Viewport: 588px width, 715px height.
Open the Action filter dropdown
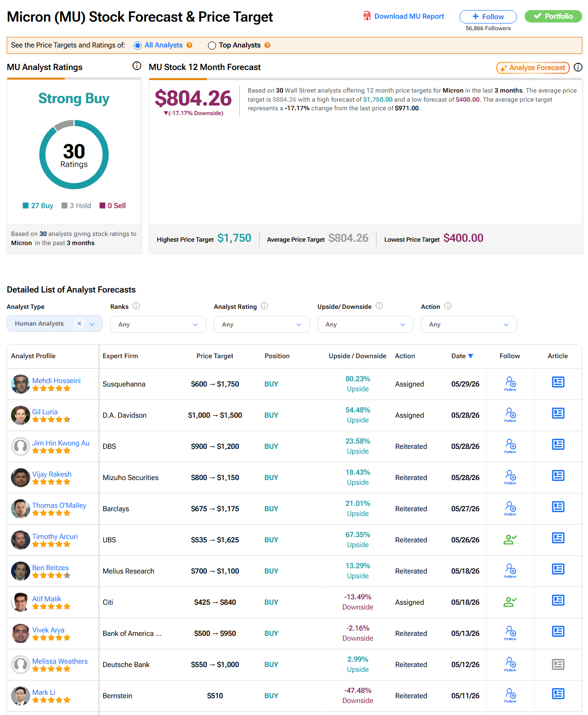469,325
